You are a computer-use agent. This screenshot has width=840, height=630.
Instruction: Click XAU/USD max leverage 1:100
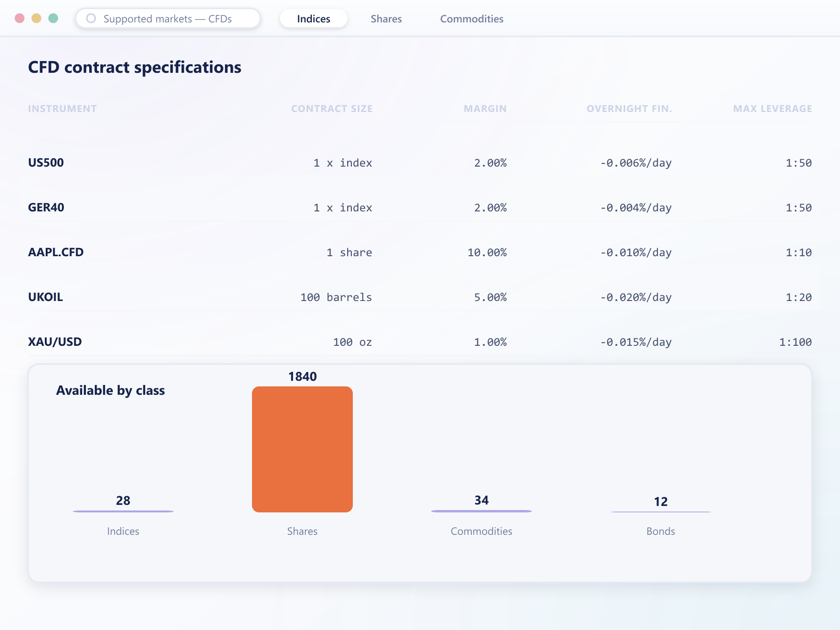pos(796,342)
